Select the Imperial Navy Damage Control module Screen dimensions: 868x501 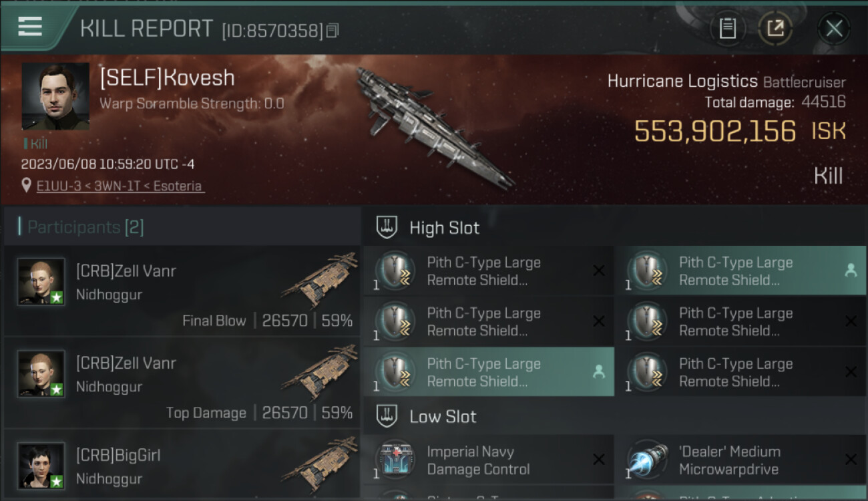pyautogui.click(x=488, y=460)
